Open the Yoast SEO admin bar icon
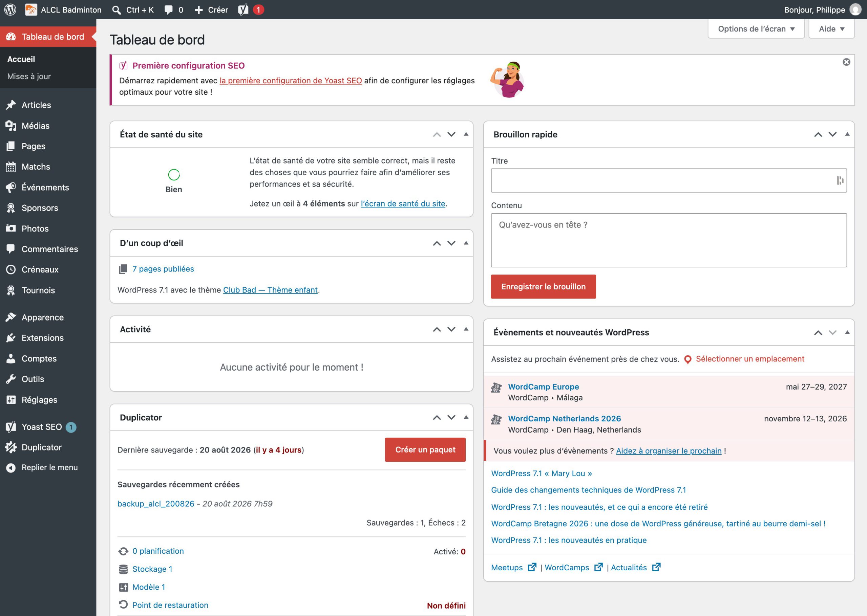This screenshot has width=867, height=616. pos(243,9)
